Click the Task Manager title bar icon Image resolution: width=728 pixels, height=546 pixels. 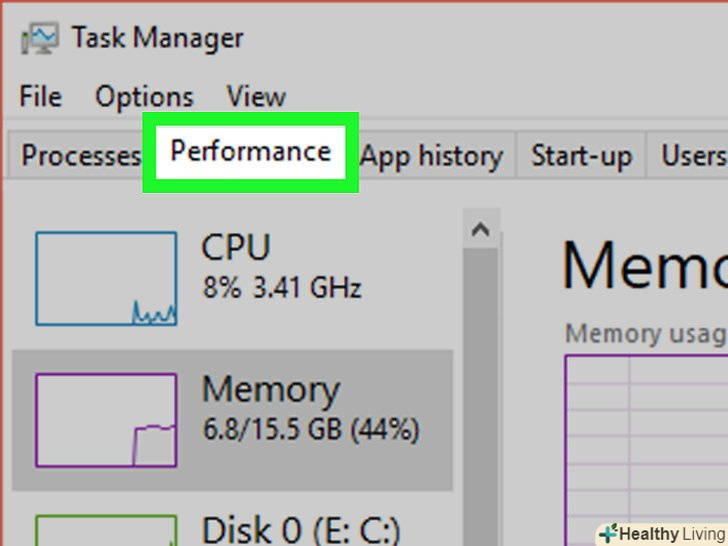[40, 38]
